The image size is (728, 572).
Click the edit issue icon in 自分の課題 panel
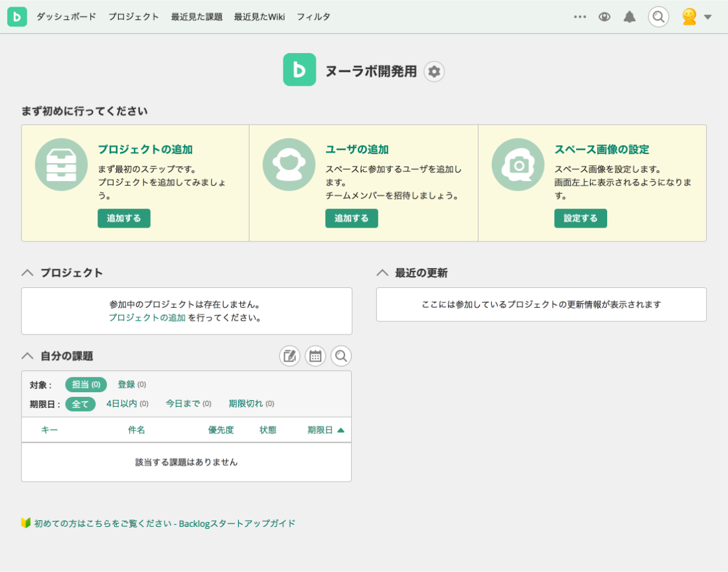(x=289, y=356)
